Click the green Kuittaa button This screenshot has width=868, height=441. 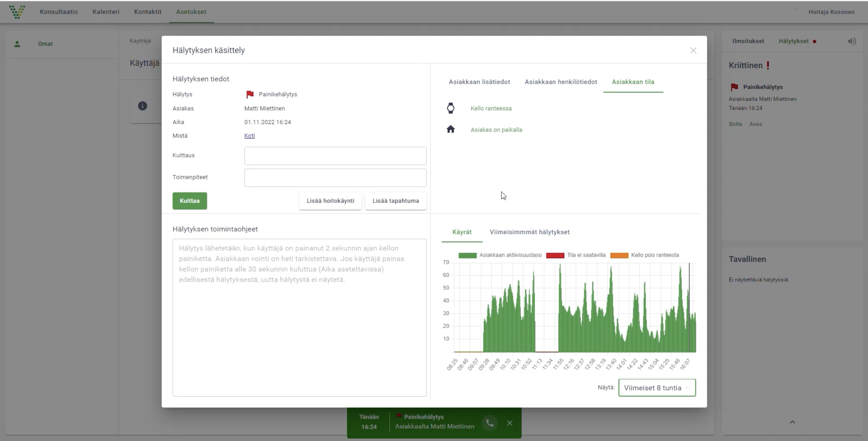(x=190, y=201)
